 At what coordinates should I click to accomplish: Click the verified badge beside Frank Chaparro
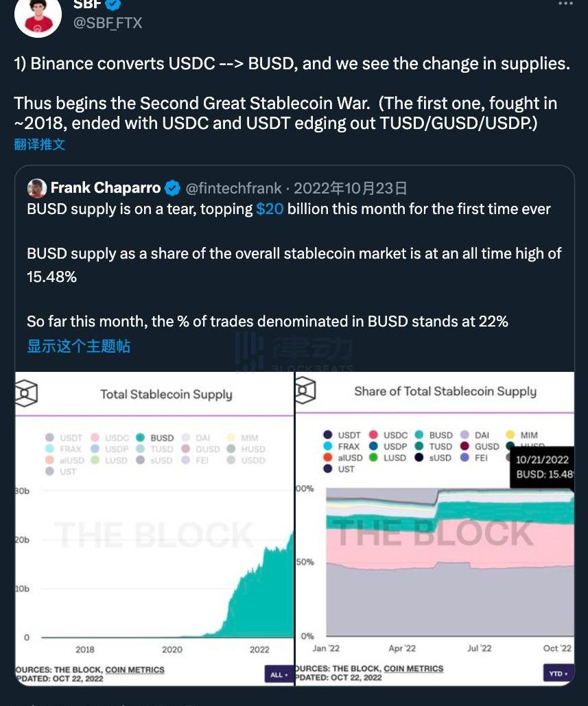tap(173, 188)
